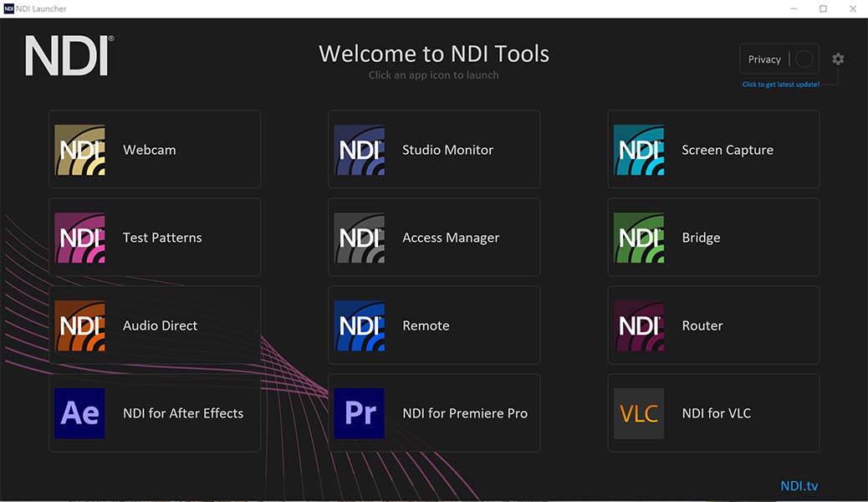
Task: Click the Remote label text
Action: click(426, 325)
